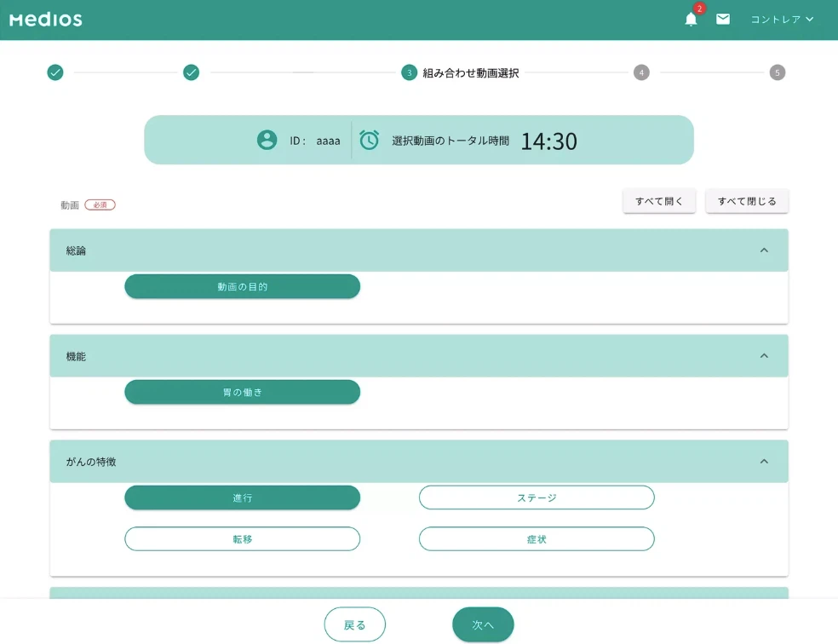Screen dimensions: 838x644
Task: Click すべて開く button
Action: pos(659,201)
